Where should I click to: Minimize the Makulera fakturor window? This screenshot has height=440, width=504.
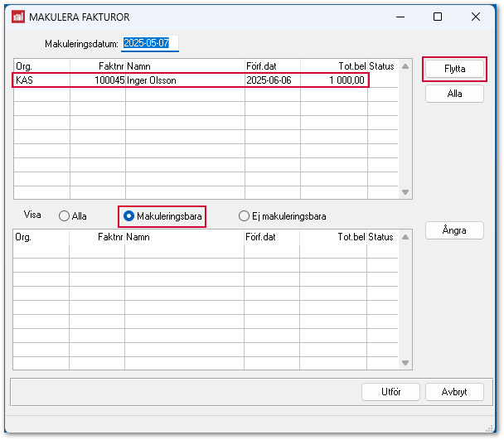[x=400, y=17]
